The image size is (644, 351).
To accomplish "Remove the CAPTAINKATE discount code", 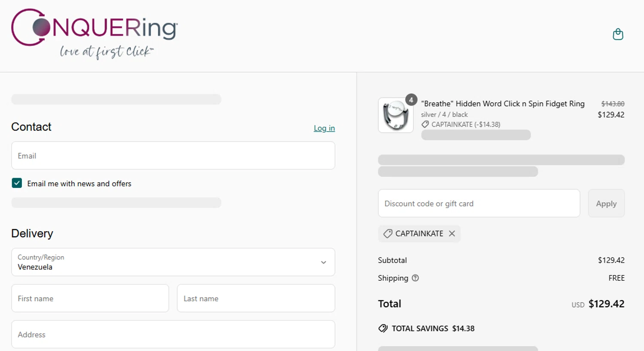I will (452, 233).
